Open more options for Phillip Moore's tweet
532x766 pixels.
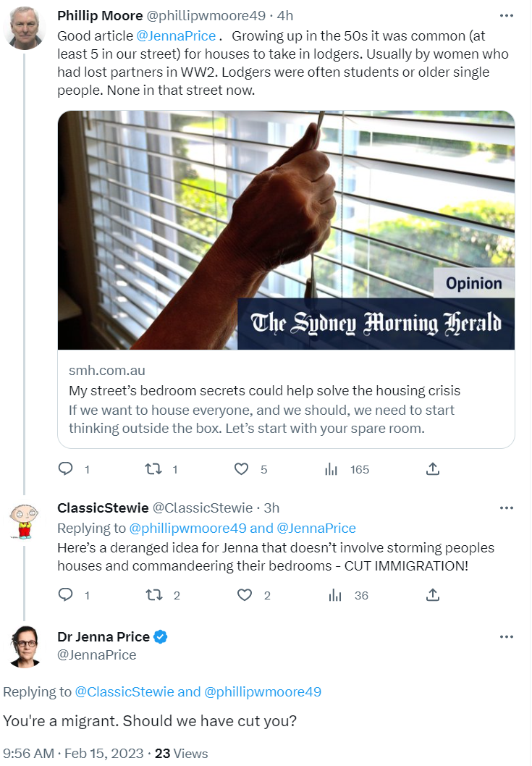click(x=507, y=16)
